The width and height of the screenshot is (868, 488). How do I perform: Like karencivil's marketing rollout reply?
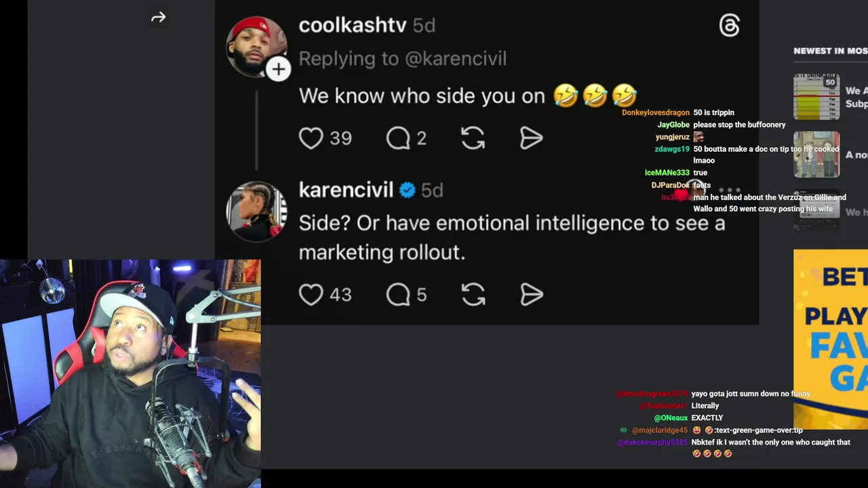coord(311,295)
